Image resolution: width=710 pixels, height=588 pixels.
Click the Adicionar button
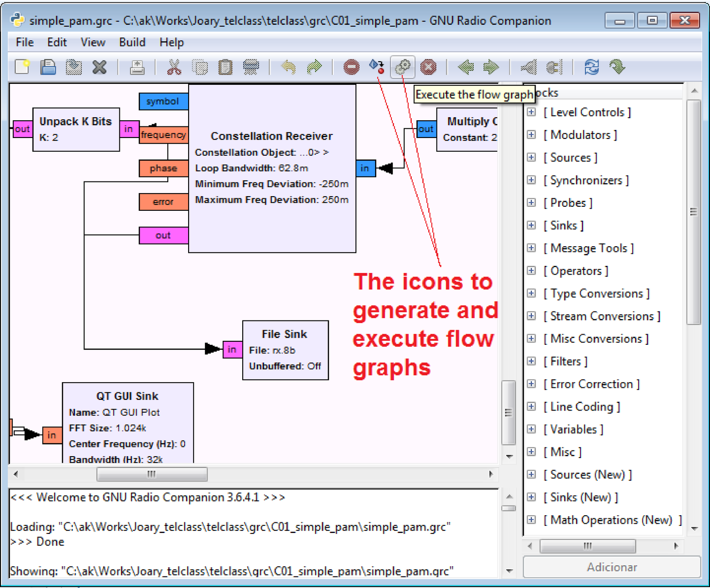coord(611,567)
